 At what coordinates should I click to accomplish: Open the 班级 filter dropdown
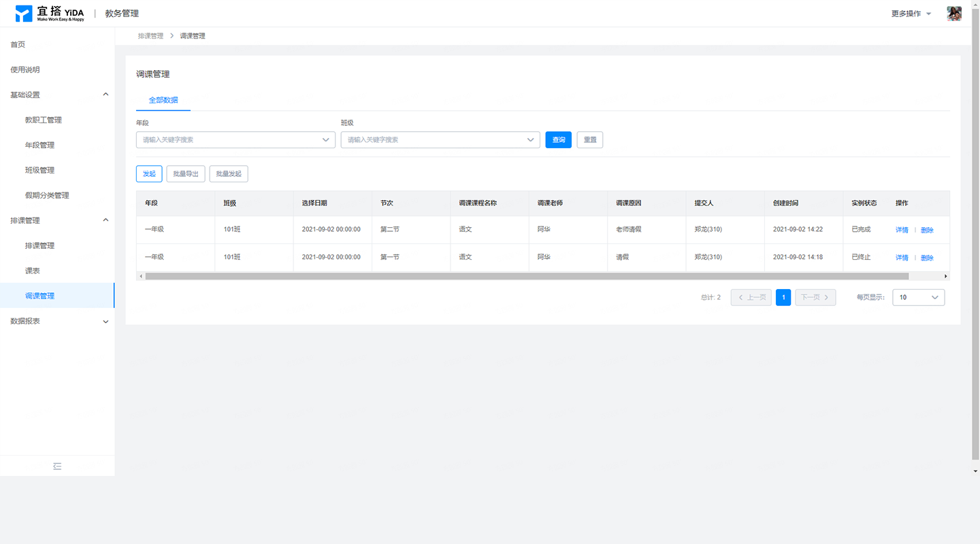coord(440,139)
